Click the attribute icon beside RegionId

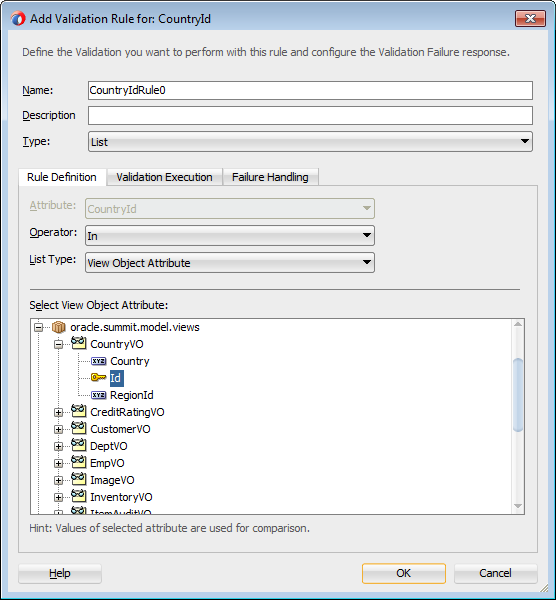(99, 395)
